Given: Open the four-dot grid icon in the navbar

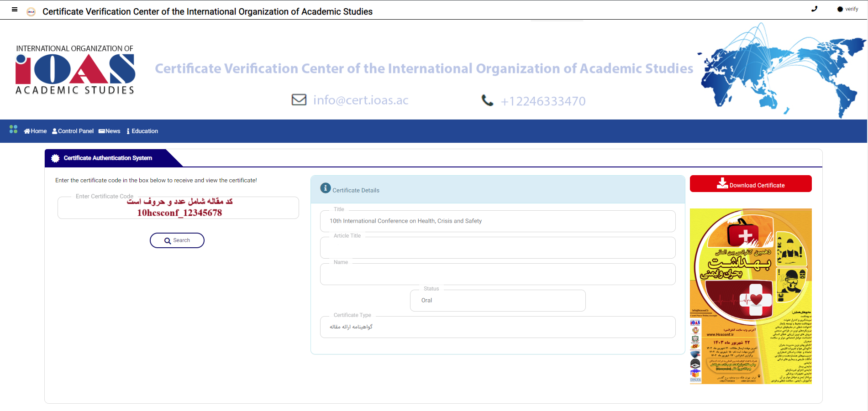Looking at the screenshot, I should click(14, 130).
